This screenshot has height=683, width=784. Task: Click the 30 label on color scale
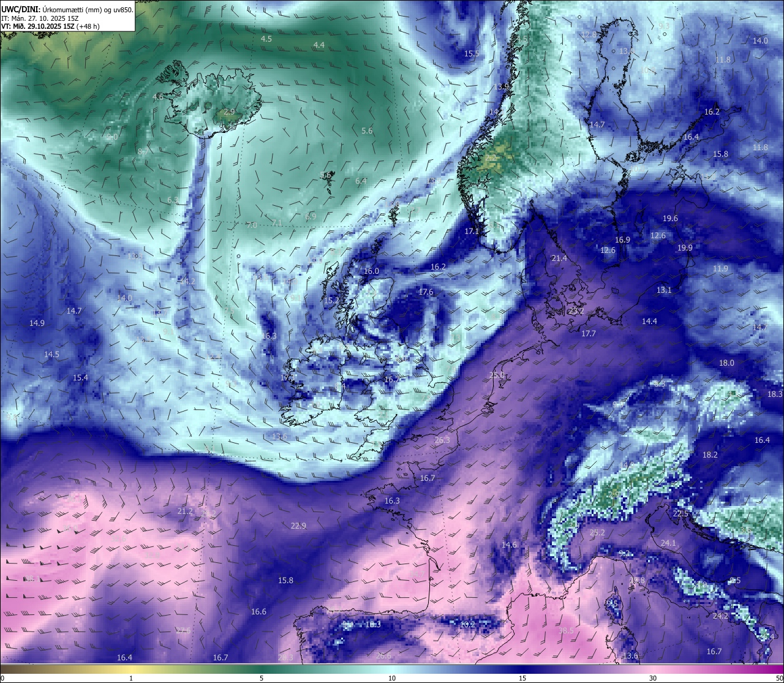(653, 678)
